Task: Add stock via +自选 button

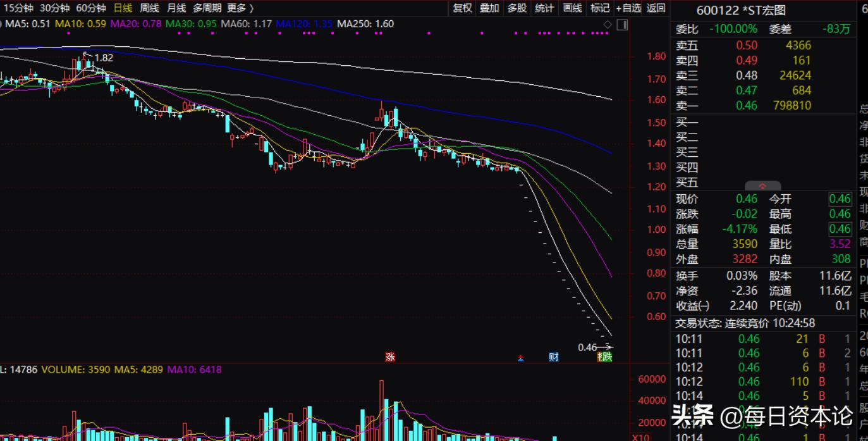Action: [x=628, y=8]
